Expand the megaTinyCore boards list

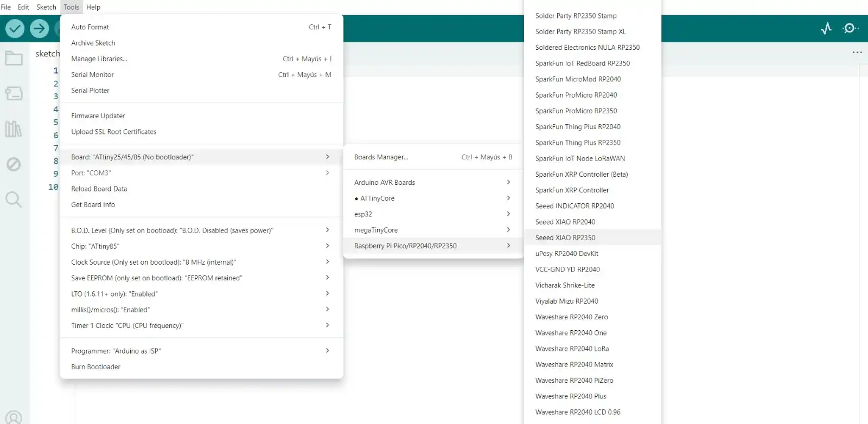433,230
